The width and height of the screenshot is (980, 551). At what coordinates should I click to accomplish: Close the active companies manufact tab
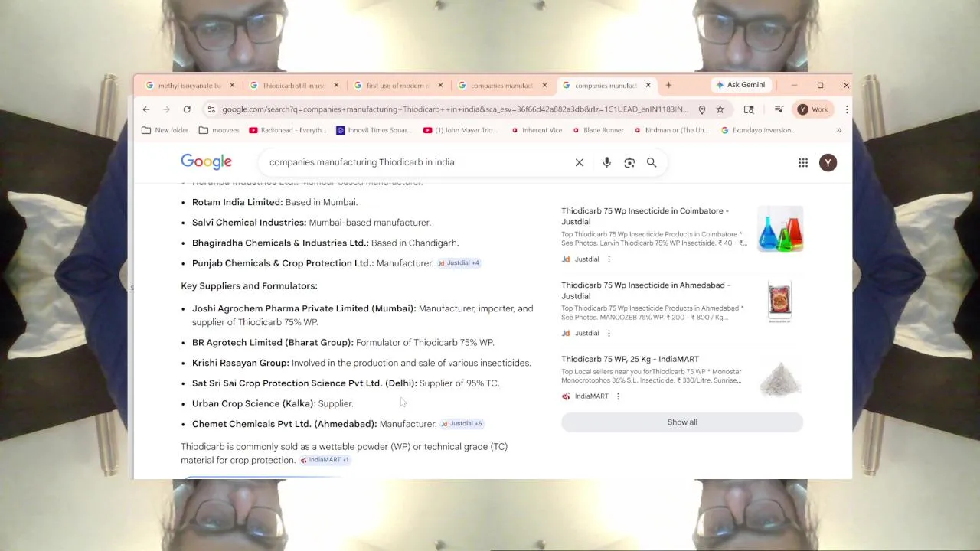(648, 86)
